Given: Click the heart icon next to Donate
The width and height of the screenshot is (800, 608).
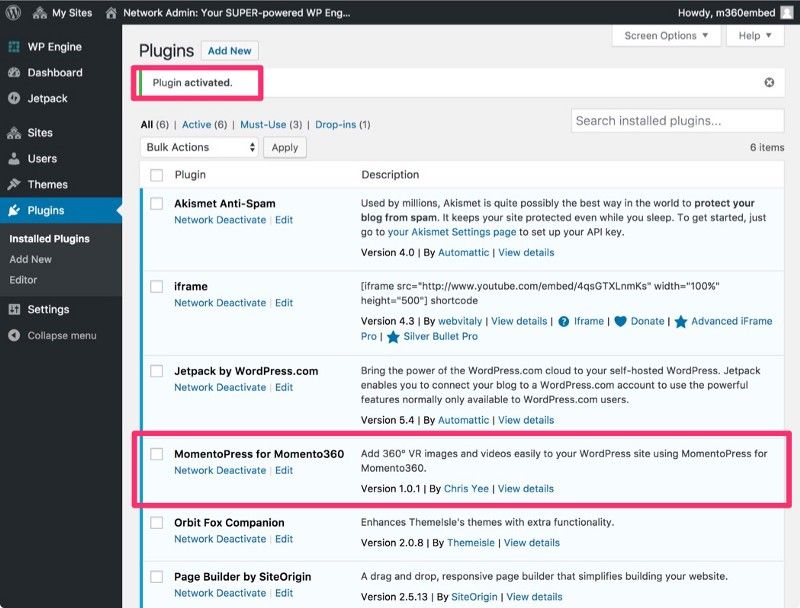Looking at the screenshot, I should pyautogui.click(x=620, y=321).
